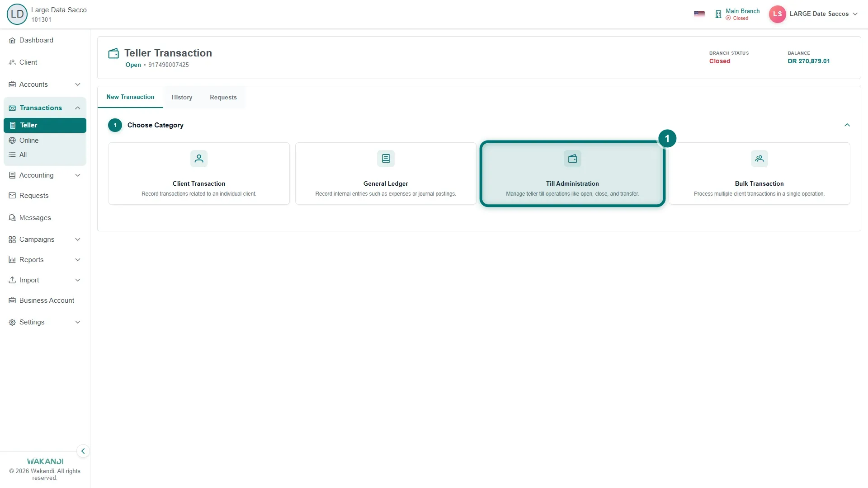
Task: Click the LS user avatar
Action: pos(778,14)
